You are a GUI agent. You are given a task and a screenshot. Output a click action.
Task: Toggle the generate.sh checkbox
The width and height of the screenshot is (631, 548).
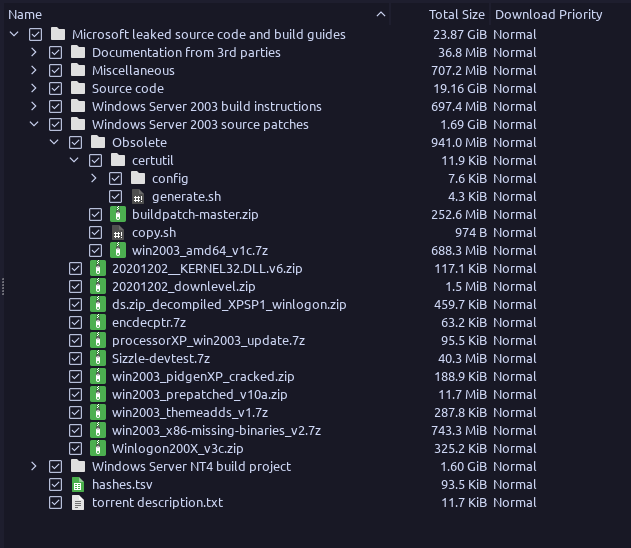[x=115, y=196]
